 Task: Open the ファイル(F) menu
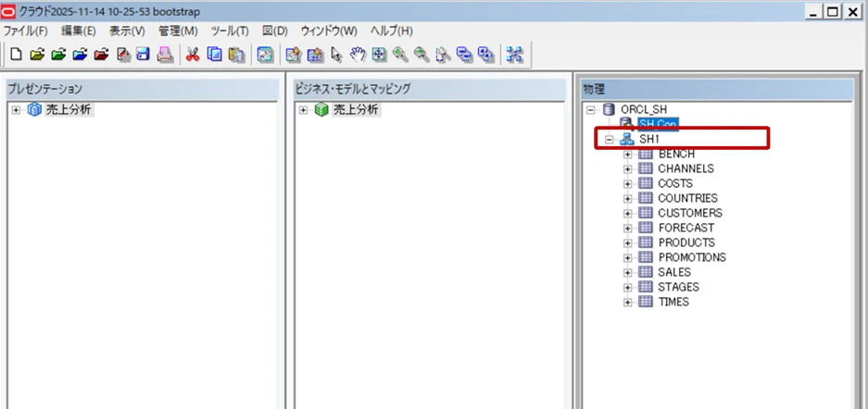tap(25, 31)
